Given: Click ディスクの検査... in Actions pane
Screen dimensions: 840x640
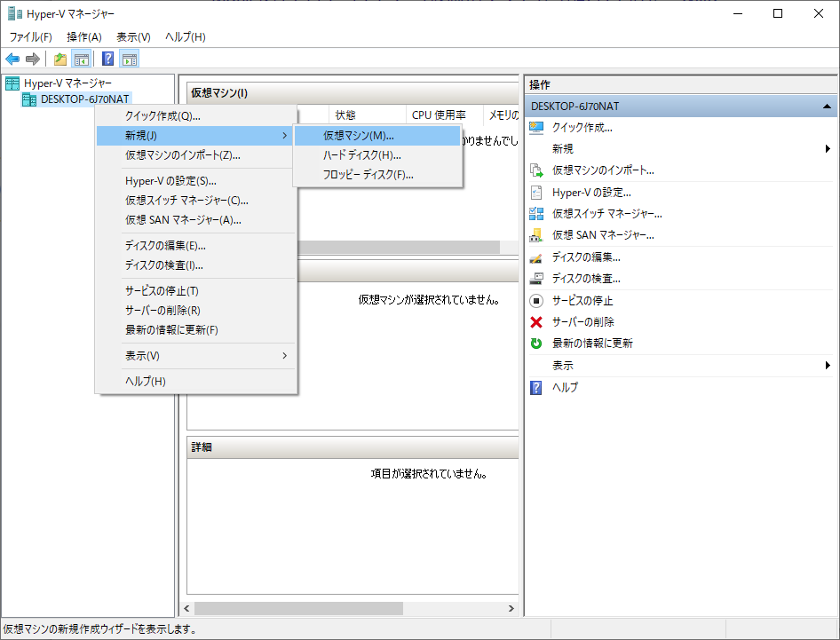Looking at the screenshot, I should [586, 279].
